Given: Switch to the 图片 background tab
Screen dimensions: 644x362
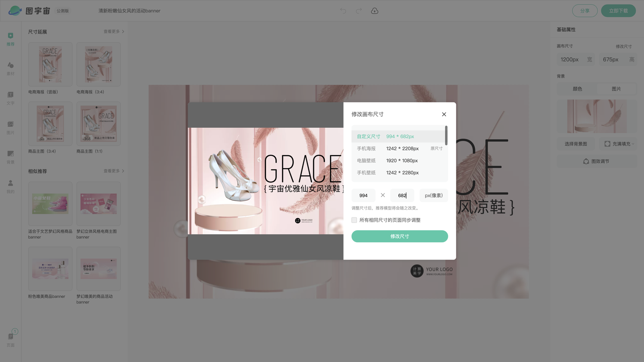Looking at the screenshot, I should tap(617, 89).
